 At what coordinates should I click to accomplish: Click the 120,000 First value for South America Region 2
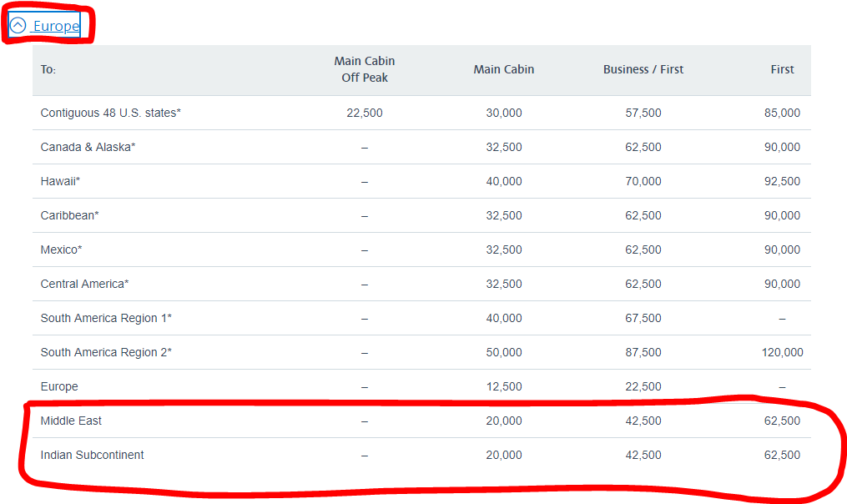(781, 352)
